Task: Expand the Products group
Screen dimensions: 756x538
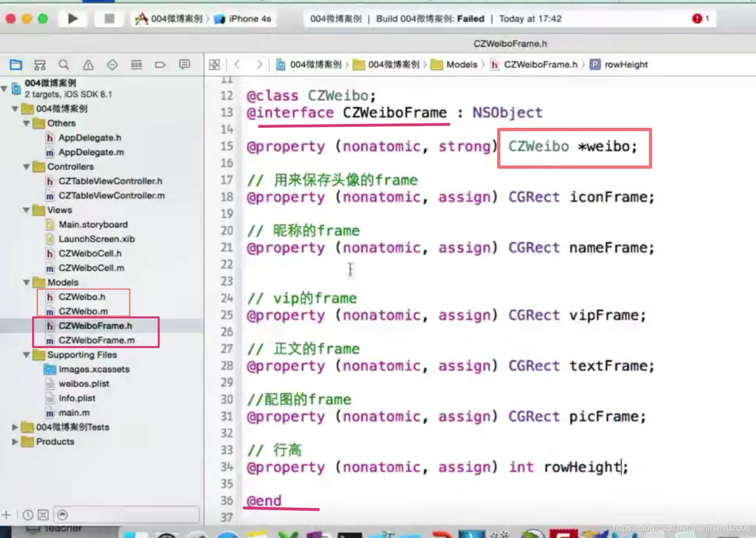Action: pyautogui.click(x=15, y=442)
